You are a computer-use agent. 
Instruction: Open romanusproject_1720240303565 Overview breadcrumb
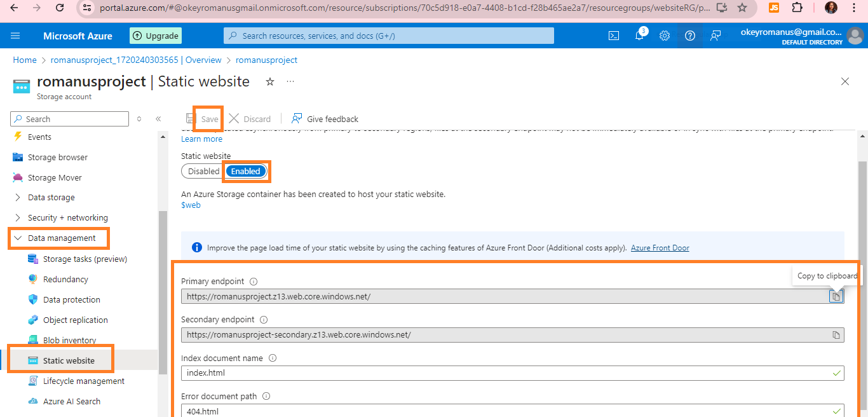136,60
